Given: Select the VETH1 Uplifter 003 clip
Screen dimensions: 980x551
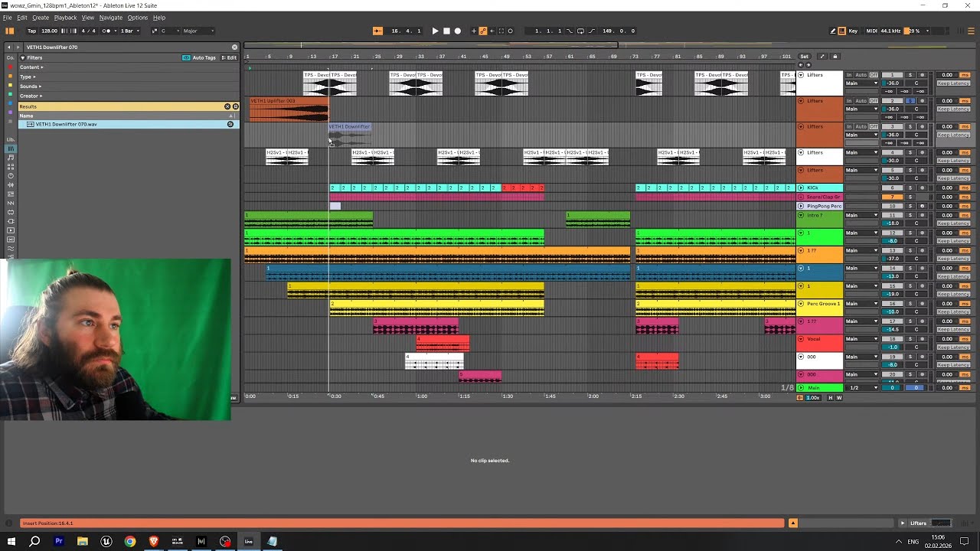Looking at the screenshot, I should [x=289, y=109].
